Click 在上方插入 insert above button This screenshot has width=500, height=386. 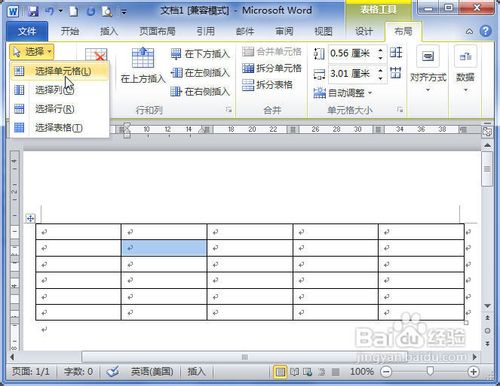pos(143,65)
